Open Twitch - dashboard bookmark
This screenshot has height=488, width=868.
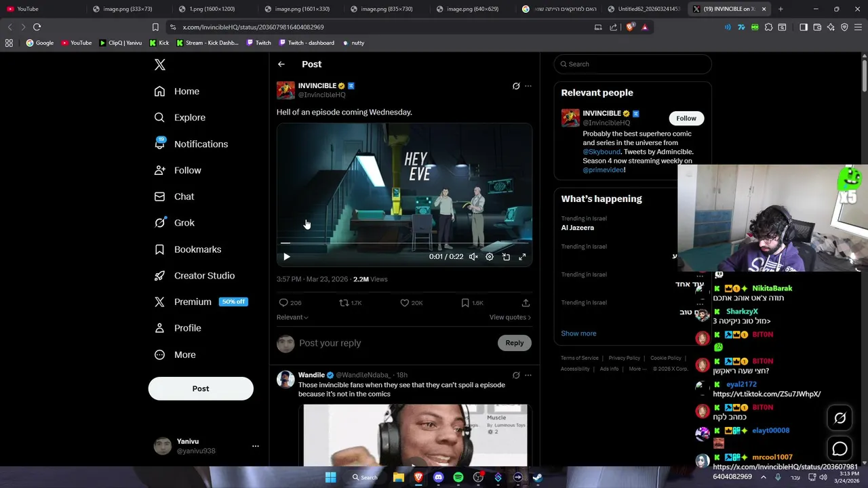click(x=306, y=43)
